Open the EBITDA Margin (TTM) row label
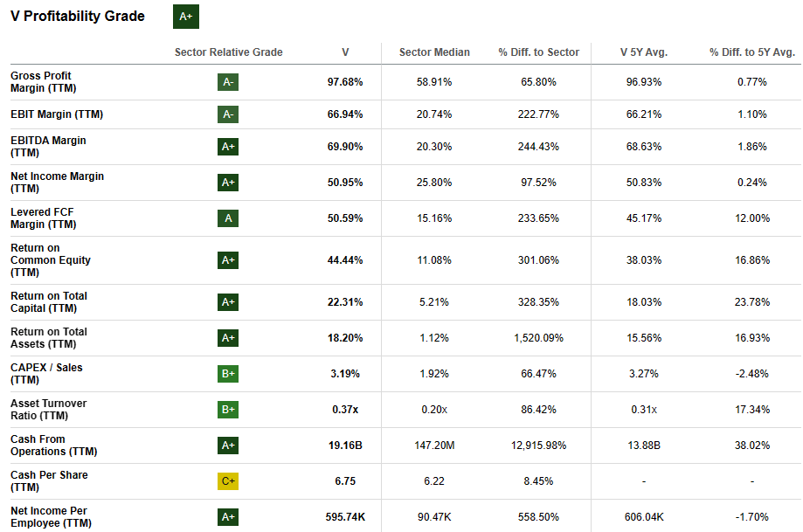The image size is (803, 532). (x=48, y=147)
